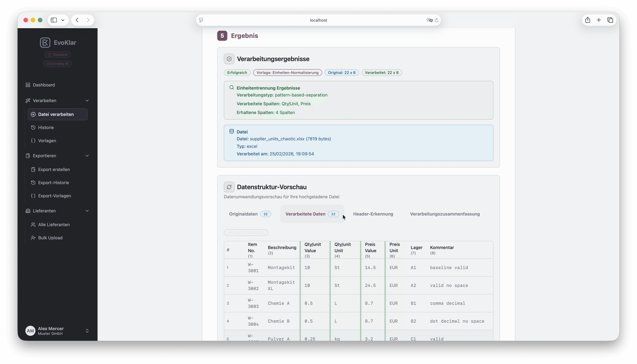Open Export-Vorlagen in the sidebar

click(55, 196)
